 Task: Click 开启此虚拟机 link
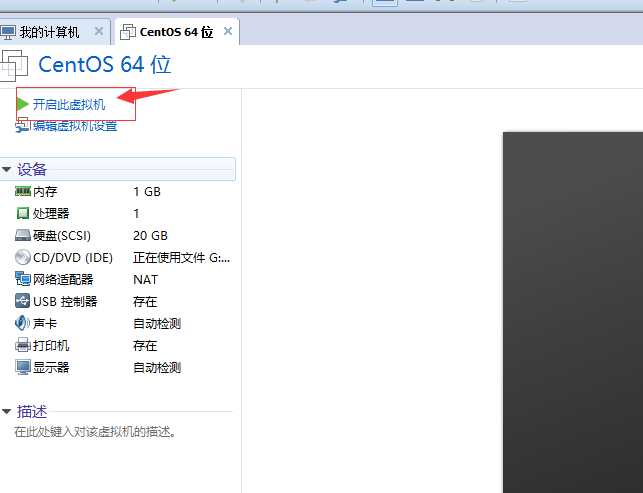click(x=69, y=105)
